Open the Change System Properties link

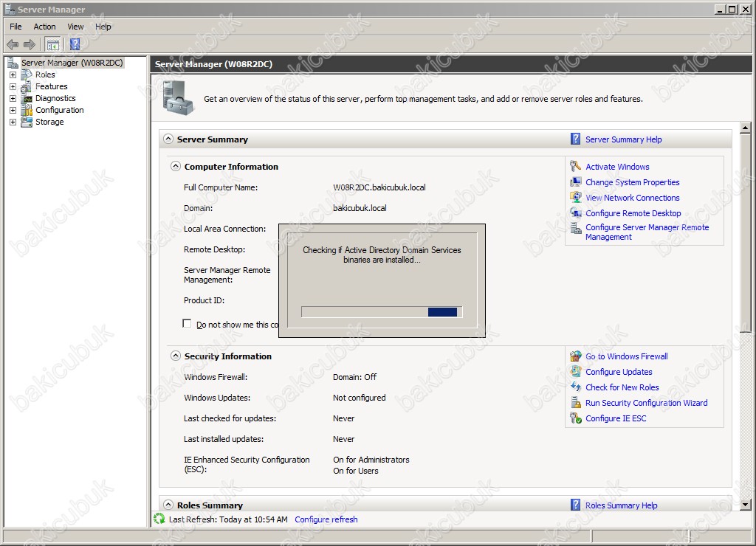(x=632, y=182)
